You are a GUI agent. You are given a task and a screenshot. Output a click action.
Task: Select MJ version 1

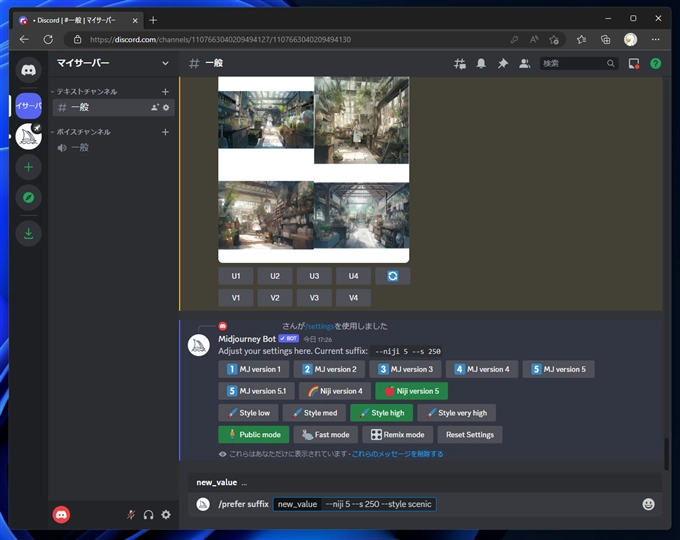coord(254,369)
